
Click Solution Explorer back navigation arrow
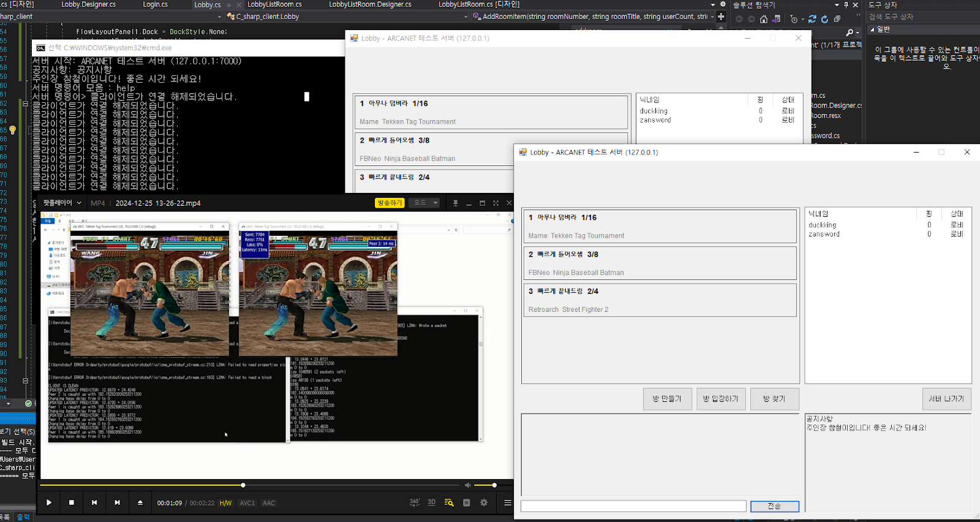[739, 19]
